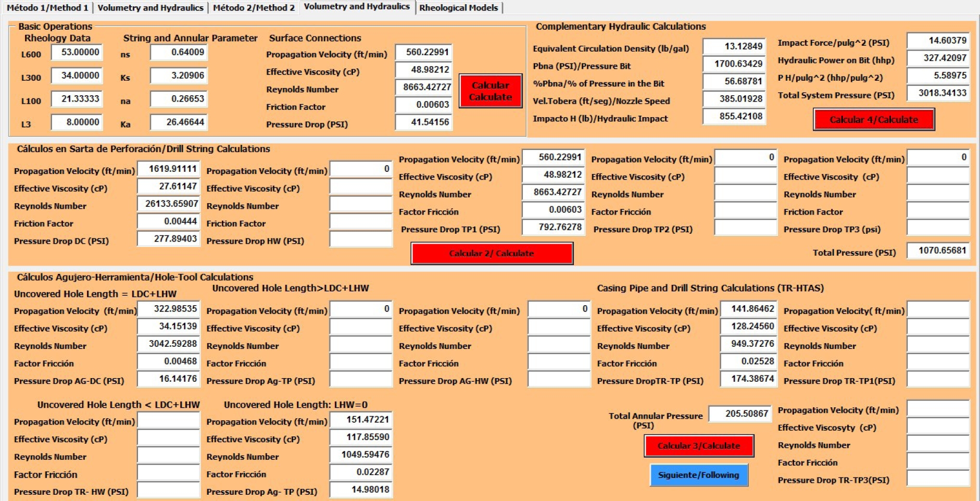Click the Total System Pressure (PSI) field
The height and width of the screenshot is (501, 980).
tap(938, 94)
